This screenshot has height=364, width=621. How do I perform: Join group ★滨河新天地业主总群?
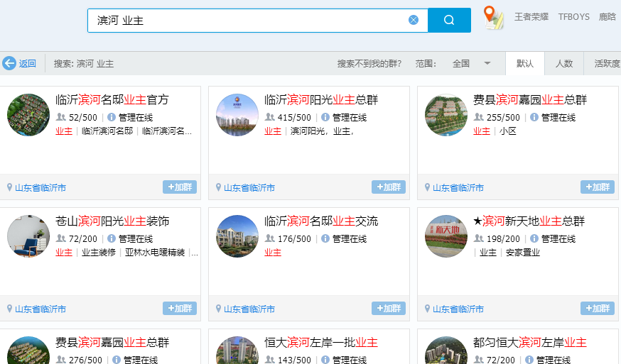(x=598, y=309)
